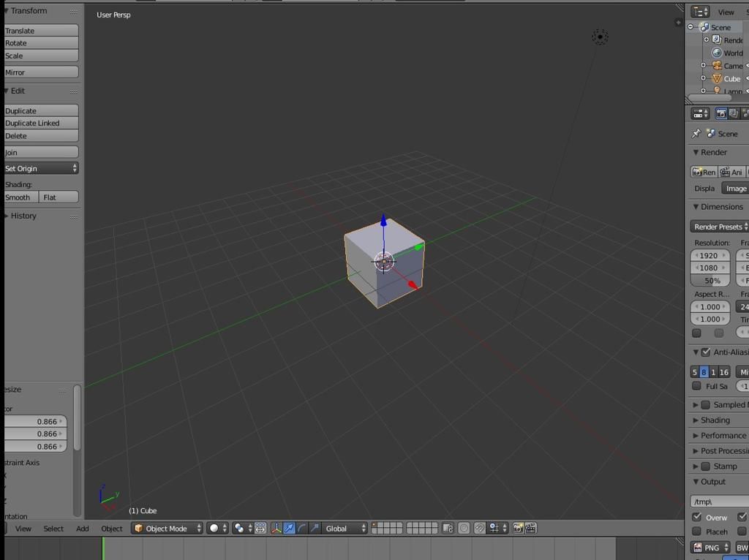This screenshot has width=749, height=560.
Task: Toggle the properties pin icon
Action: (x=696, y=134)
